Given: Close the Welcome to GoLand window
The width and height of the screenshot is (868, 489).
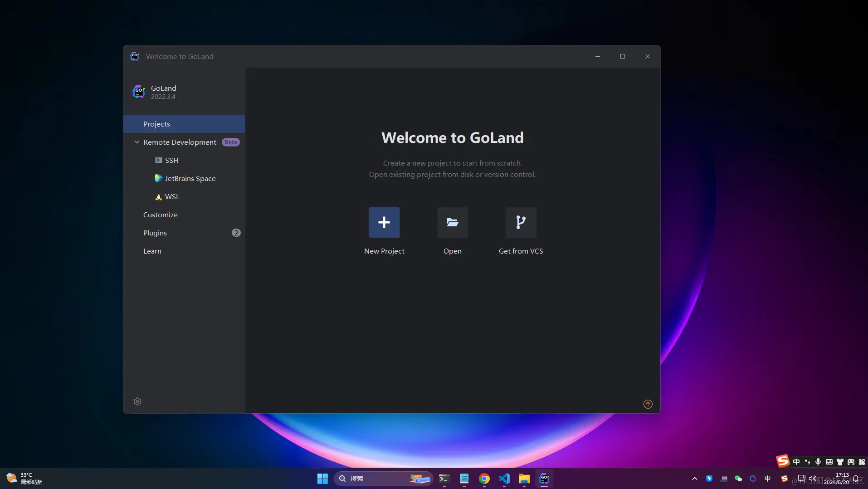Looking at the screenshot, I should pos(648,56).
